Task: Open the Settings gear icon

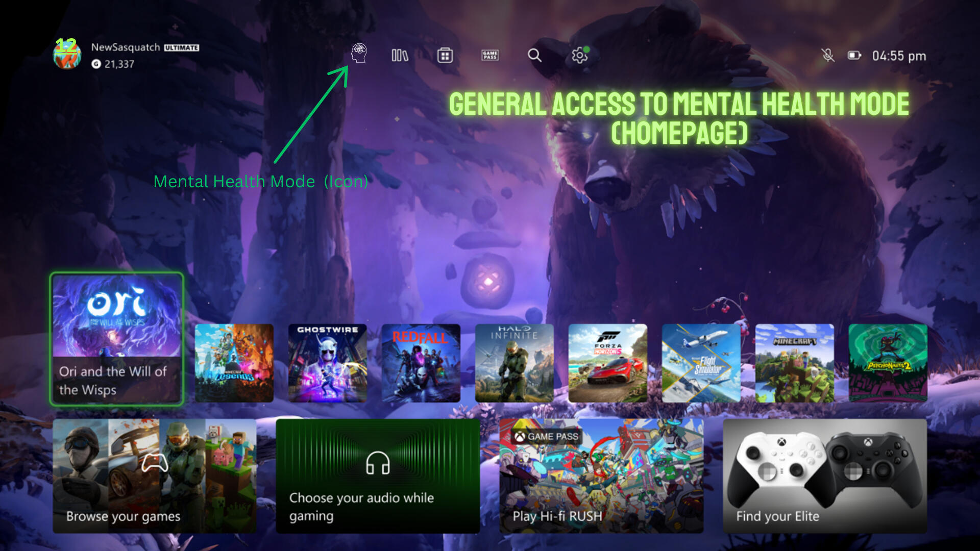Action: 579,55
